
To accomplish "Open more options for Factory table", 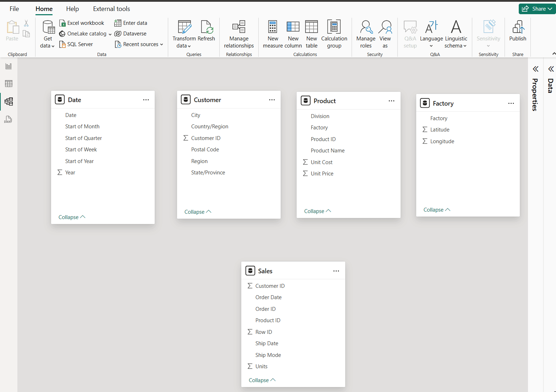I will (x=511, y=103).
